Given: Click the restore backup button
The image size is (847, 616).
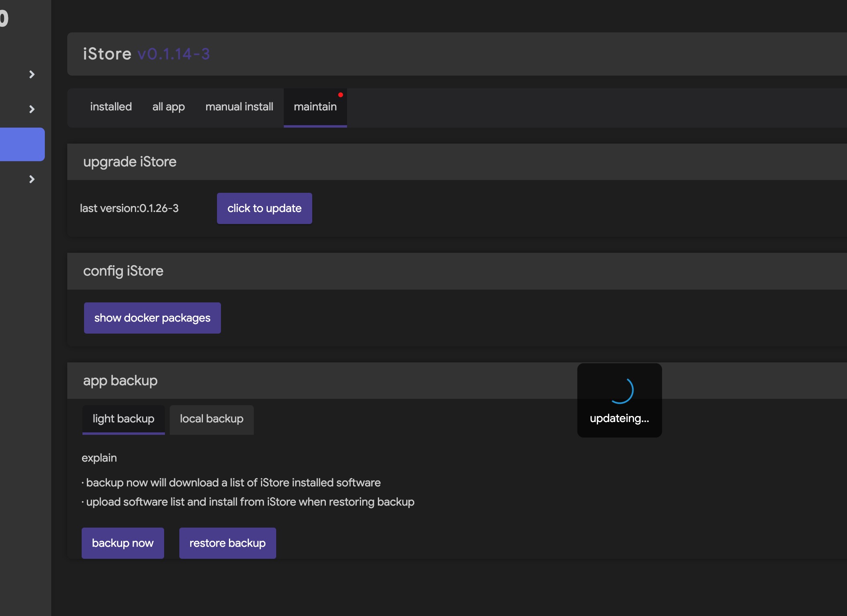Looking at the screenshot, I should 227,543.
